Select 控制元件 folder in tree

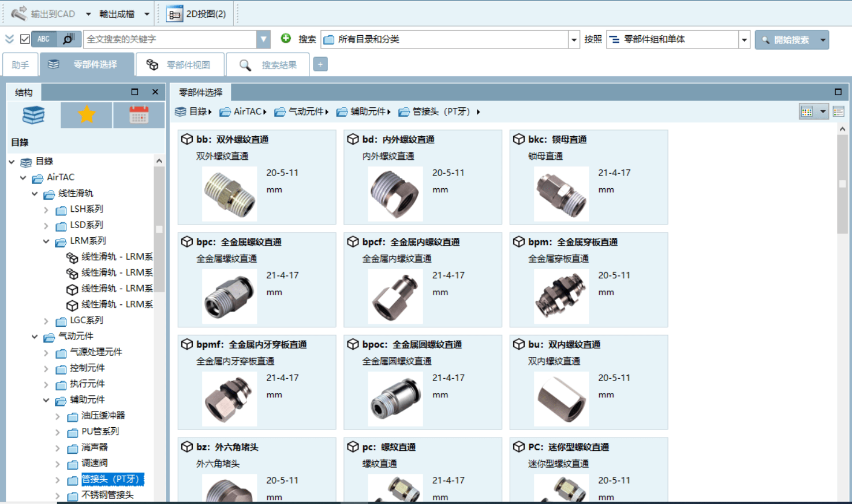[x=87, y=368]
